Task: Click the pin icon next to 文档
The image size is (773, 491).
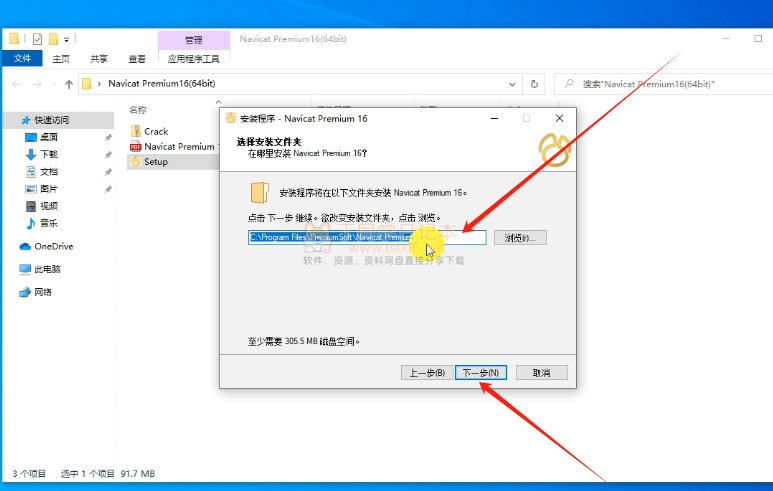Action: click(108, 172)
